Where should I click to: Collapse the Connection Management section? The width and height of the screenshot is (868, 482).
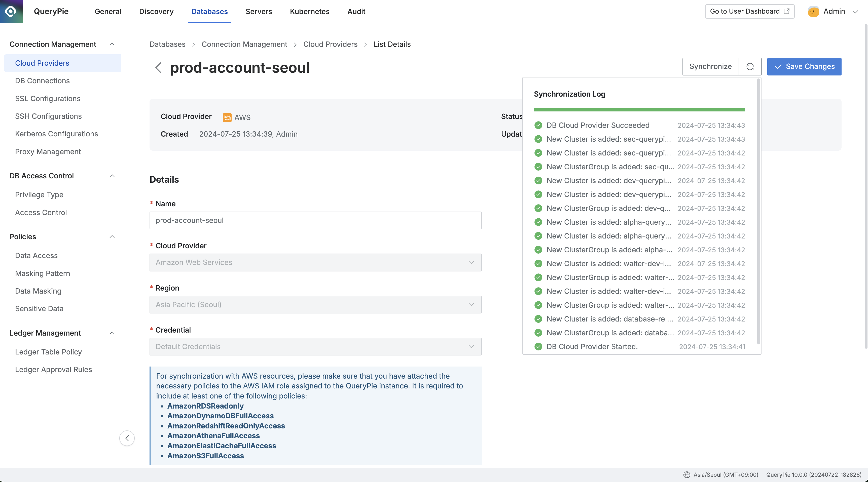coord(112,44)
